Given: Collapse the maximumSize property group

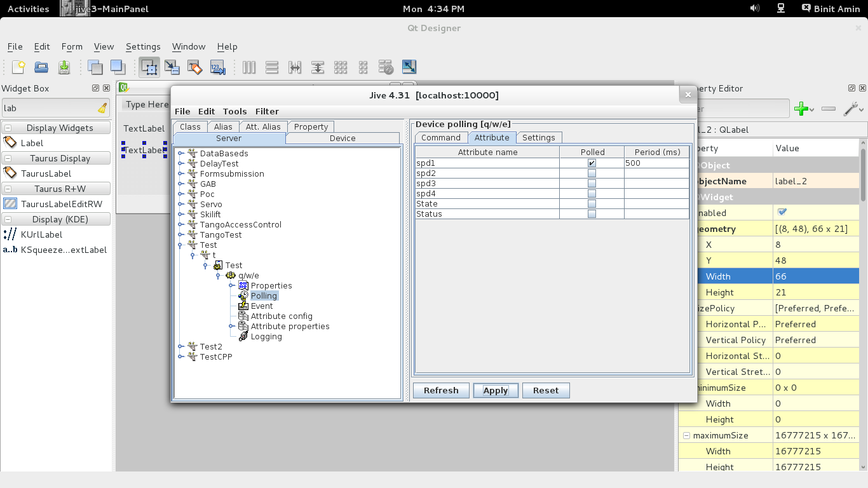Looking at the screenshot, I should [x=686, y=436].
